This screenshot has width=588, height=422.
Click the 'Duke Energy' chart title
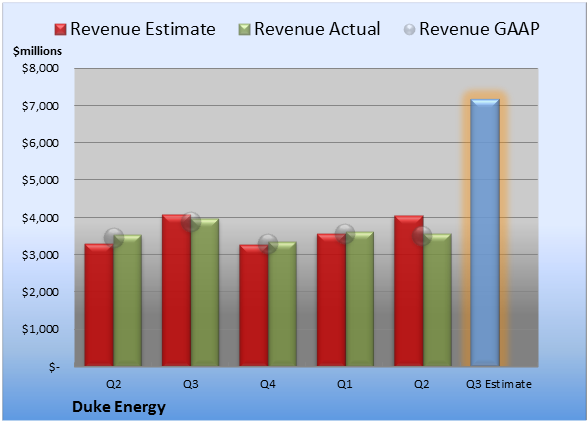click(x=119, y=407)
